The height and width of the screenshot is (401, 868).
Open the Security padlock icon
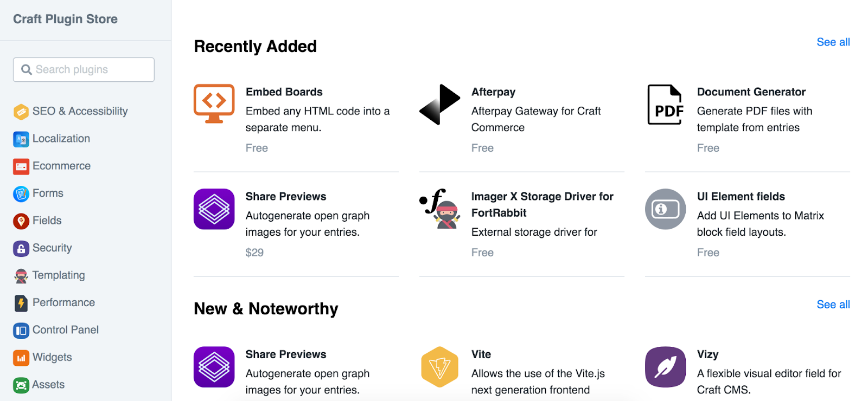click(x=21, y=248)
